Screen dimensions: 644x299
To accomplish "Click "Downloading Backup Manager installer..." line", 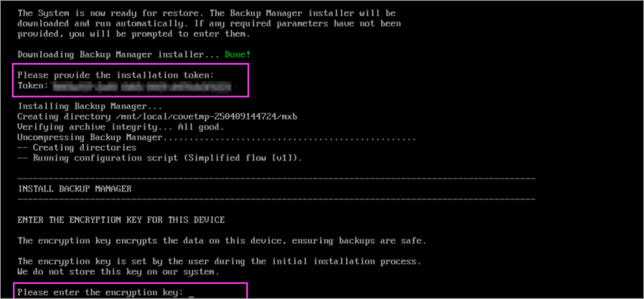I will 118,54.
